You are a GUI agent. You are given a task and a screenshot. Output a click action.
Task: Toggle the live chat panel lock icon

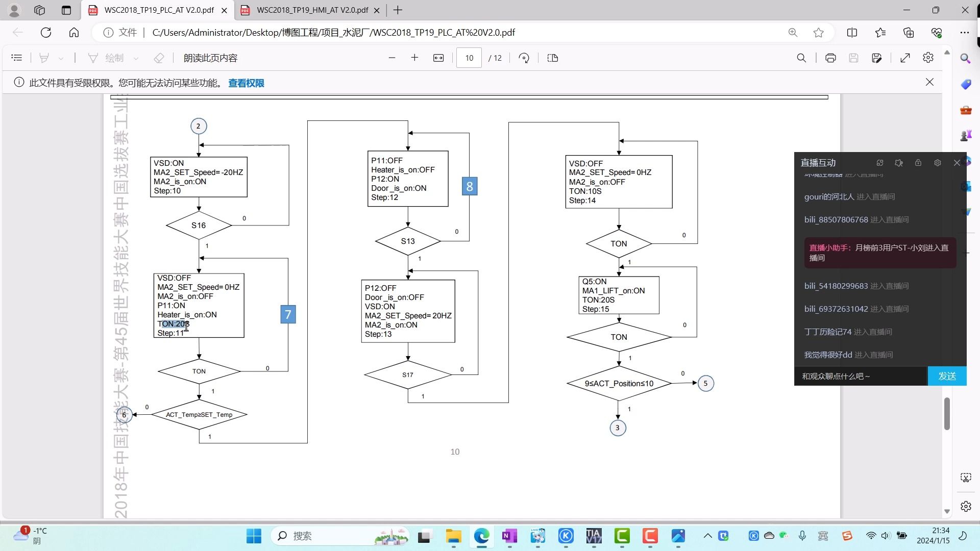[x=918, y=163]
